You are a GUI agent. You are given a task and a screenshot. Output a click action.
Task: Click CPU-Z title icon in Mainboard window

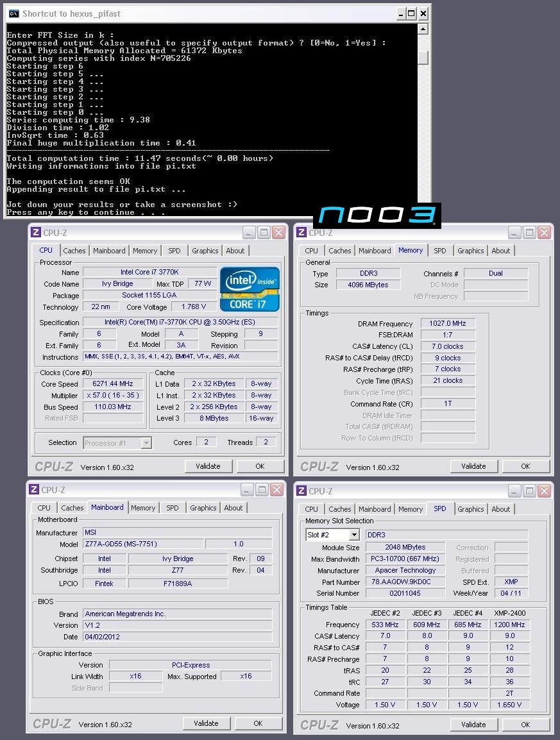[x=35, y=490]
